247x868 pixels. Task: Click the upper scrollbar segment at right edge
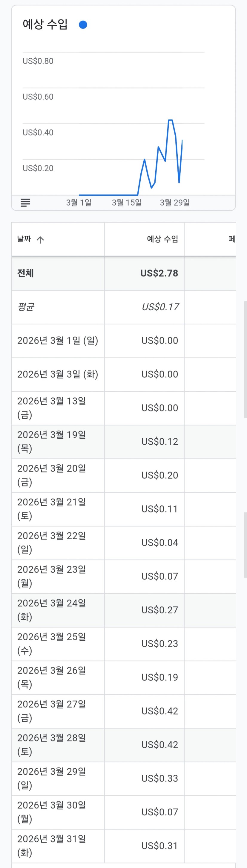pyautogui.click(x=245, y=359)
